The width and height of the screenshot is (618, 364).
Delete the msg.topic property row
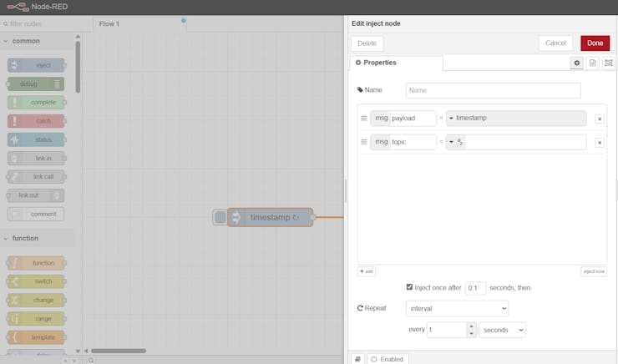[x=600, y=143]
